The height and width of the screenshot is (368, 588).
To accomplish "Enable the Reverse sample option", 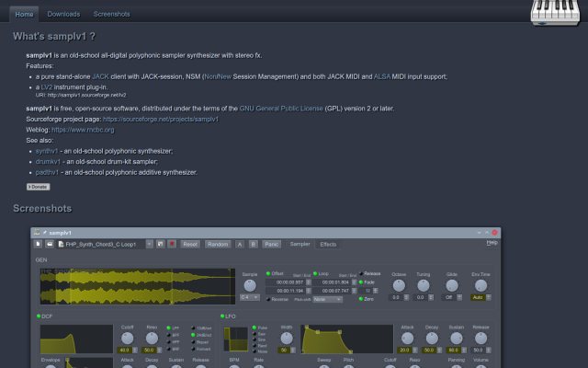I will click(277, 299).
